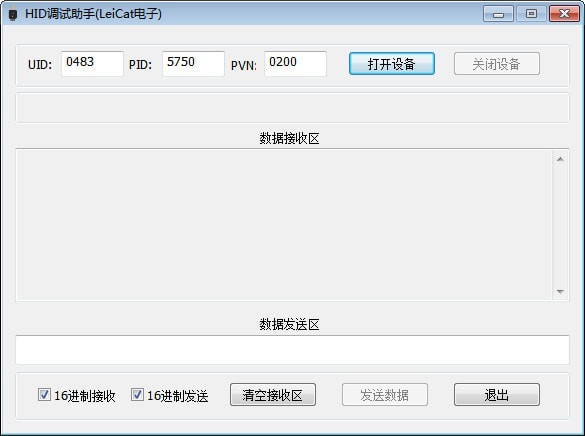Click the disabled 关闭设备 button
This screenshot has width=585, height=436.
(497, 64)
